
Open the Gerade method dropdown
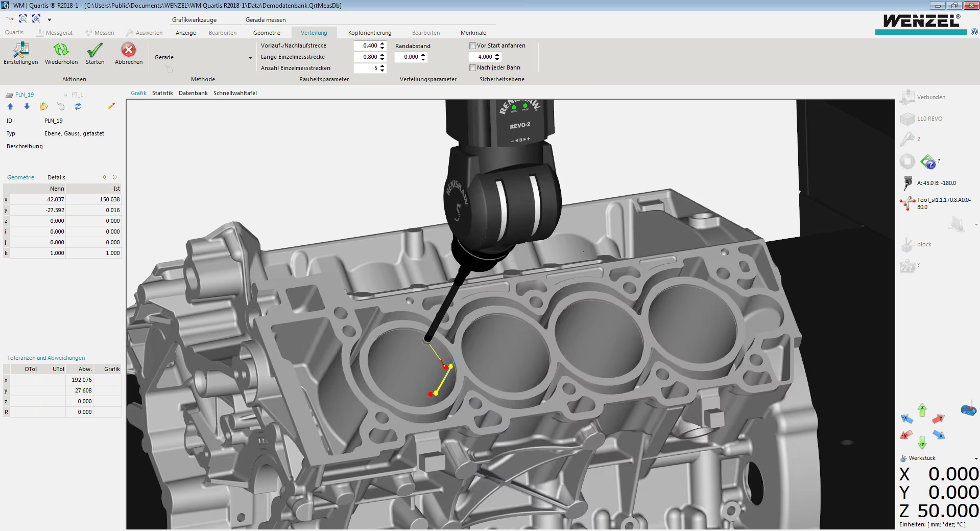[x=250, y=58]
